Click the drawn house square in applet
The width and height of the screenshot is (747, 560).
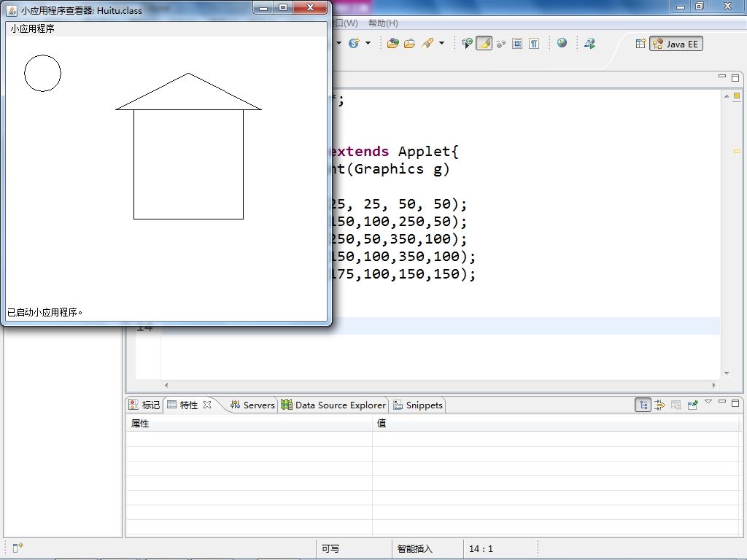pyautogui.click(x=189, y=164)
